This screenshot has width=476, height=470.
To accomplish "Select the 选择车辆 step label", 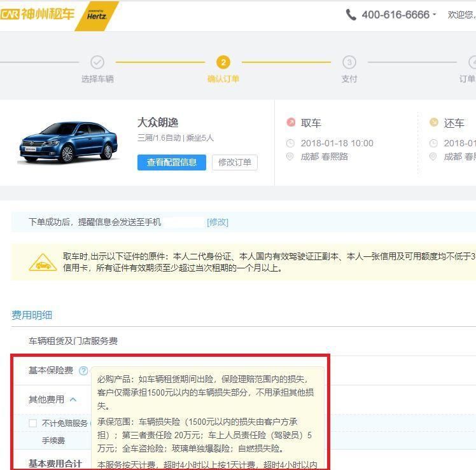I will 97,79.
